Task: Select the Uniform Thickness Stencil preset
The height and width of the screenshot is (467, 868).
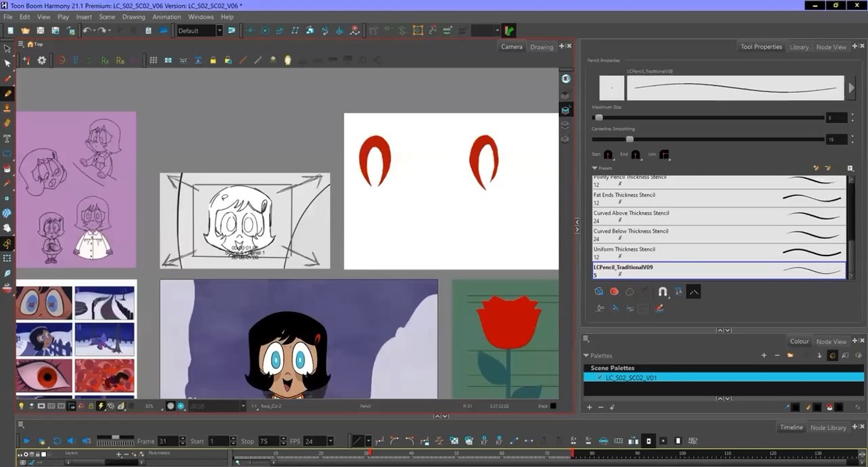Action: tap(720, 253)
